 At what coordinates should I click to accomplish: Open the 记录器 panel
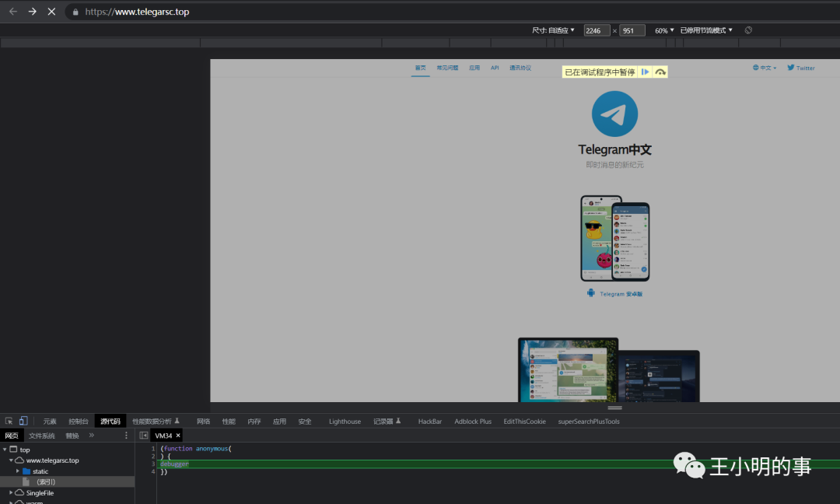[387, 422]
